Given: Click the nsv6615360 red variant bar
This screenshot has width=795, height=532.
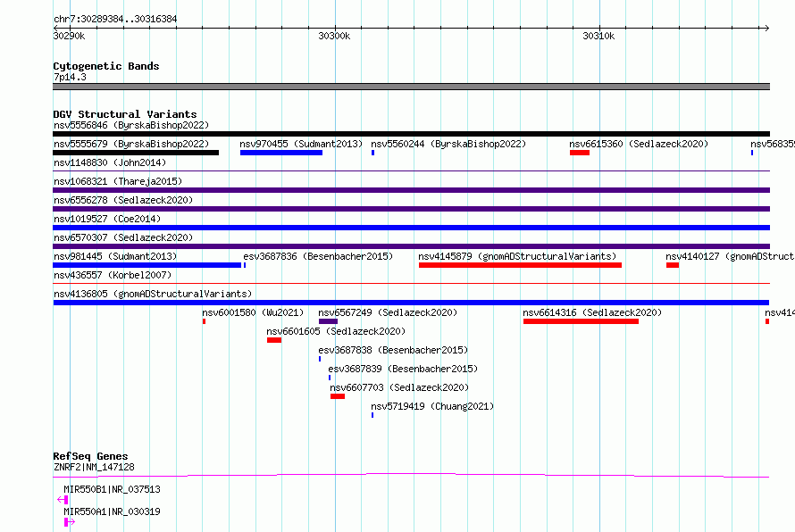Looking at the screenshot, I should (x=580, y=153).
